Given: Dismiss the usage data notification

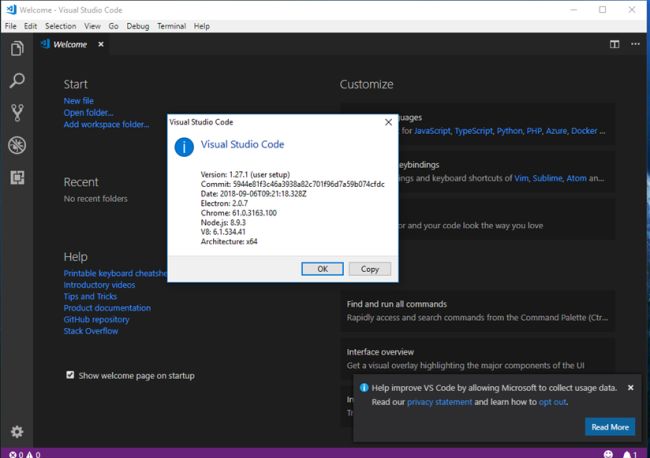Looking at the screenshot, I should [x=631, y=388].
